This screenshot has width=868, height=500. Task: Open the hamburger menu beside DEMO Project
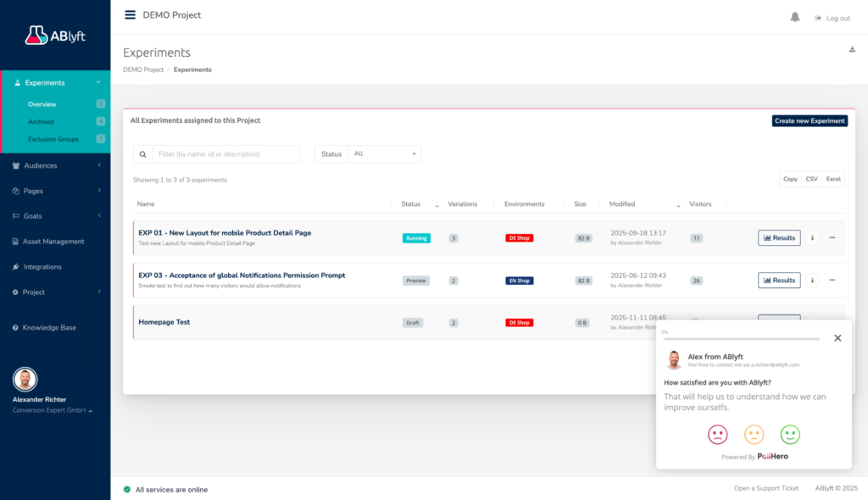tap(130, 15)
